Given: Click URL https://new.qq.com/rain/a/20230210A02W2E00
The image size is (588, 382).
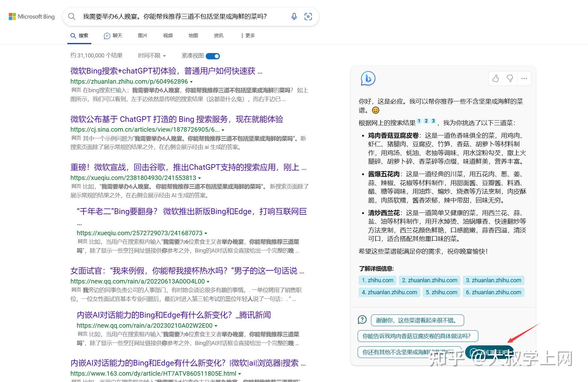Looking at the screenshot, I should pos(145,325).
